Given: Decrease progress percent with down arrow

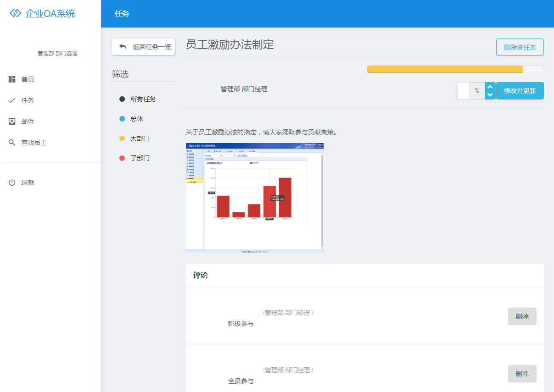Looking at the screenshot, I should pos(490,95).
